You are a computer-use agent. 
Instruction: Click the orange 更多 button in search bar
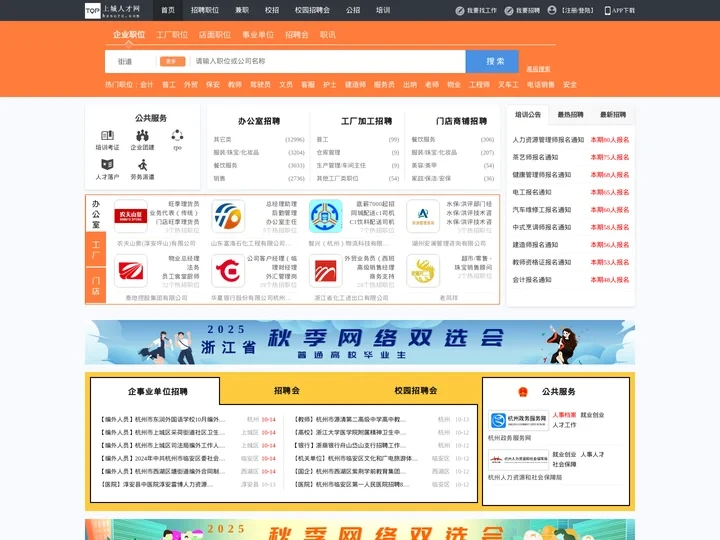172,62
